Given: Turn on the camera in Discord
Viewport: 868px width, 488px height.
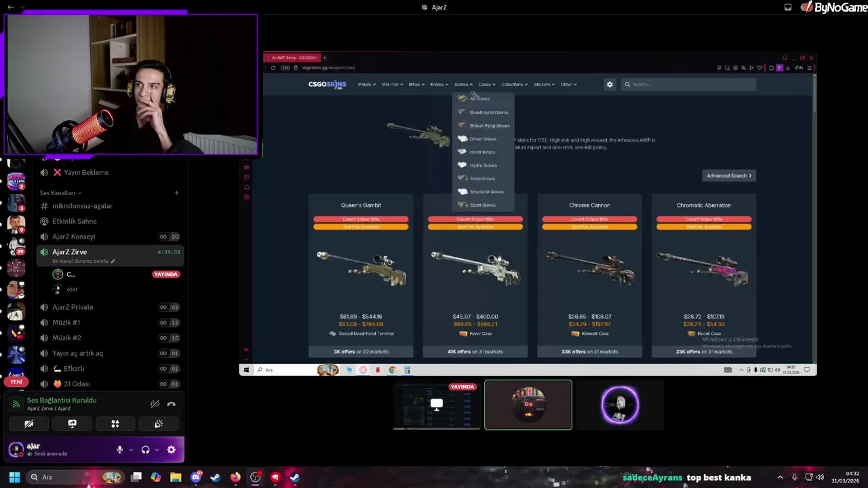Looking at the screenshot, I should click(x=29, y=424).
